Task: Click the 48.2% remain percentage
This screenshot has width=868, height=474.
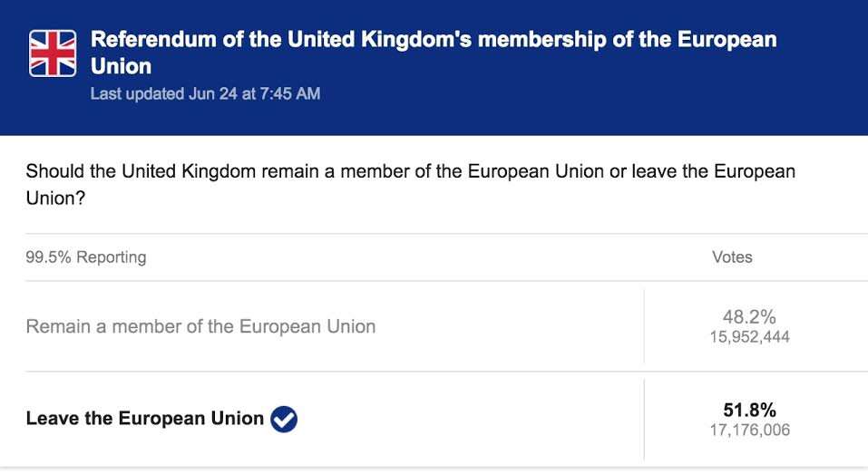Action: (x=749, y=317)
